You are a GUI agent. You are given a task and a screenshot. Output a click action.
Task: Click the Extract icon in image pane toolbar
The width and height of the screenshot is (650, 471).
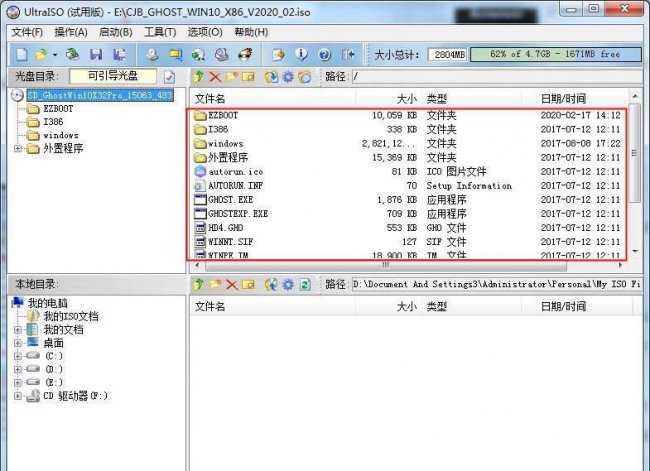click(x=272, y=77)
